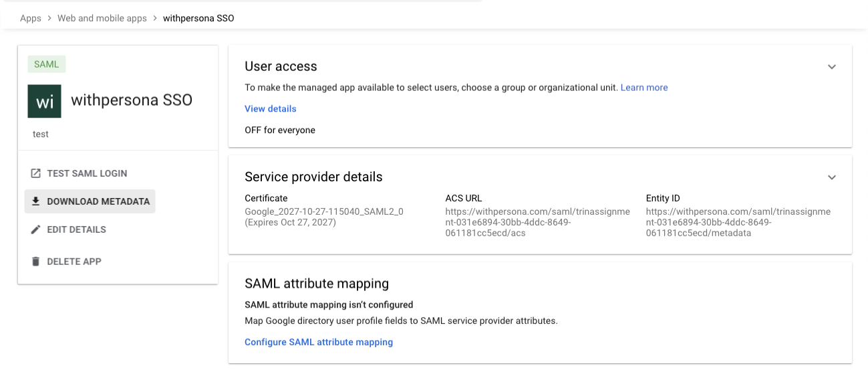Click the DOWNLOAD METADATA button
The image size is (868, 382).
pyautogui.click(x=90, y=201)
